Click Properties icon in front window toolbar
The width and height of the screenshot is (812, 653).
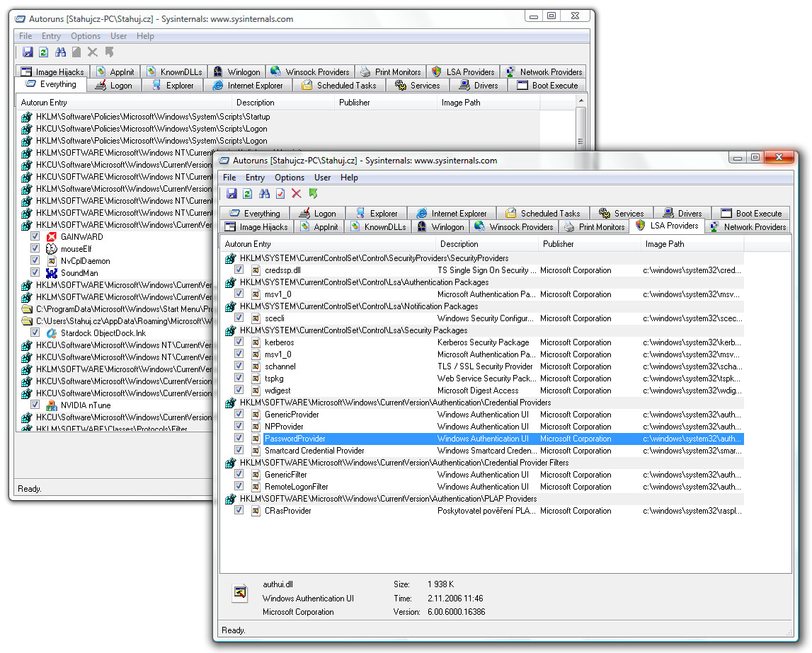[x=280, y=194]
